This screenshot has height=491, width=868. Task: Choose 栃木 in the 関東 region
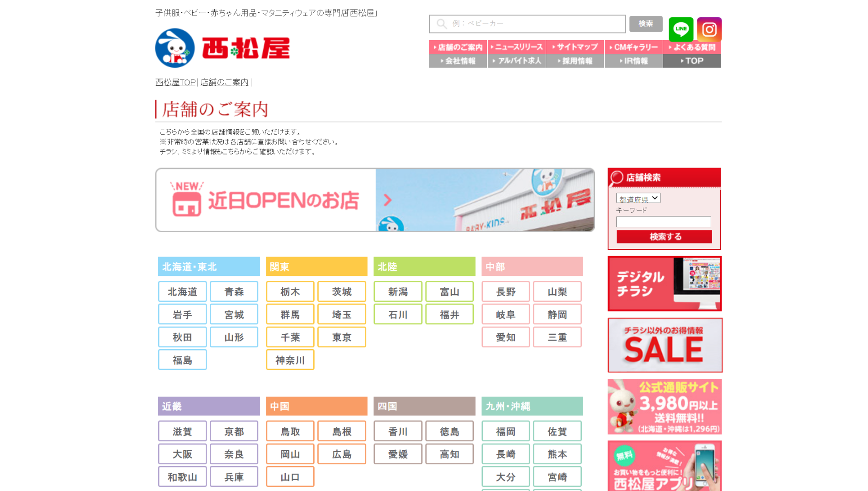pyautogui.click(x=290, y=292)
